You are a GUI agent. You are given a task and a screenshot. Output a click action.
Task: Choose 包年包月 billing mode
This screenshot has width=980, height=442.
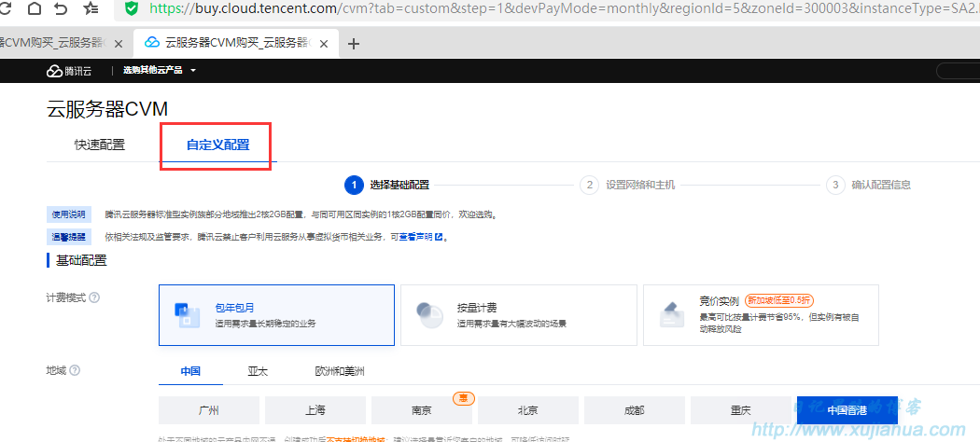point(277,315)
